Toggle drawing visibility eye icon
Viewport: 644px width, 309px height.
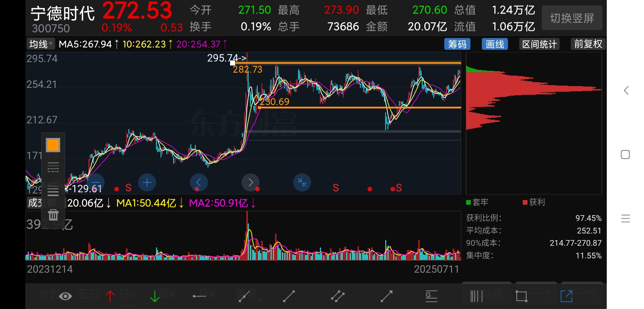65,296
